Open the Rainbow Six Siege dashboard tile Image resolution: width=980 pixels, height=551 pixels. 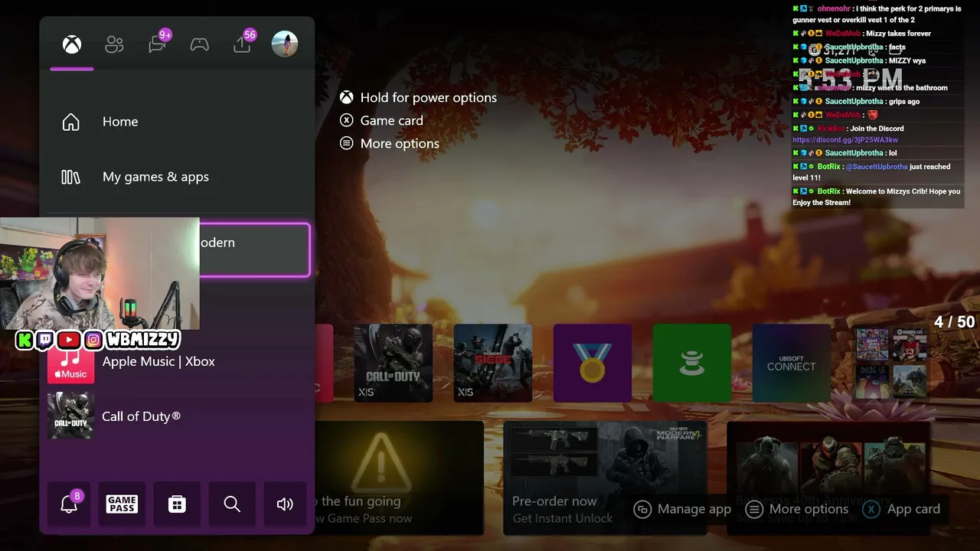tap(493, 363)
